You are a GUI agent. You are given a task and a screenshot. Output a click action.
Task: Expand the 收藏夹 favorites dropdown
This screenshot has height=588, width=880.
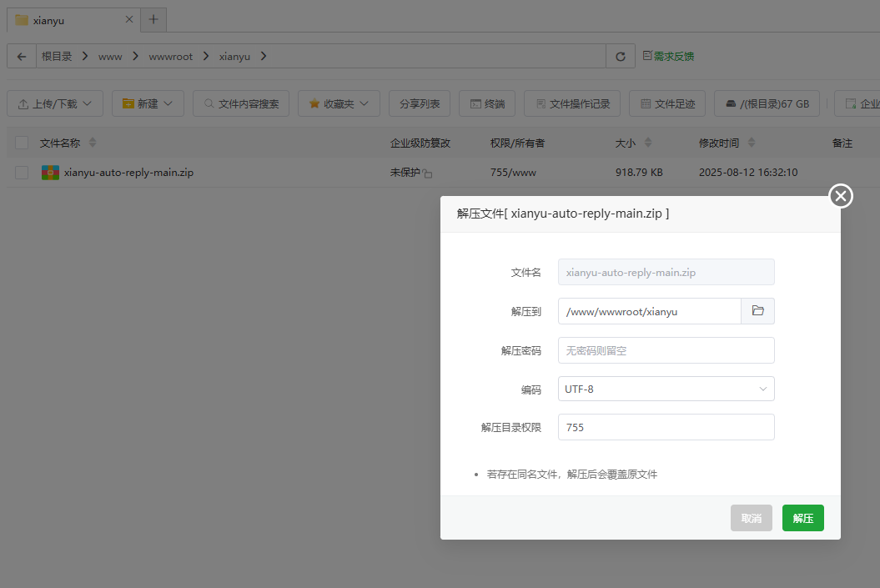339,103
